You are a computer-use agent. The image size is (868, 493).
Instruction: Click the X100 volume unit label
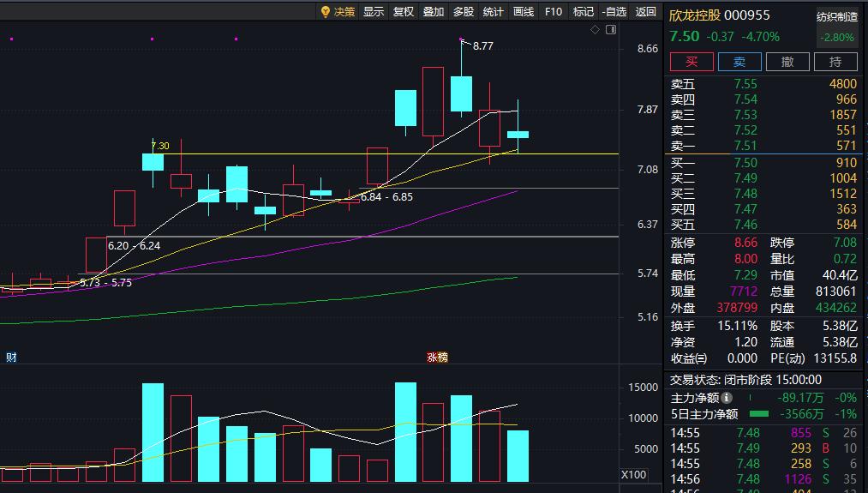point(633,475)
